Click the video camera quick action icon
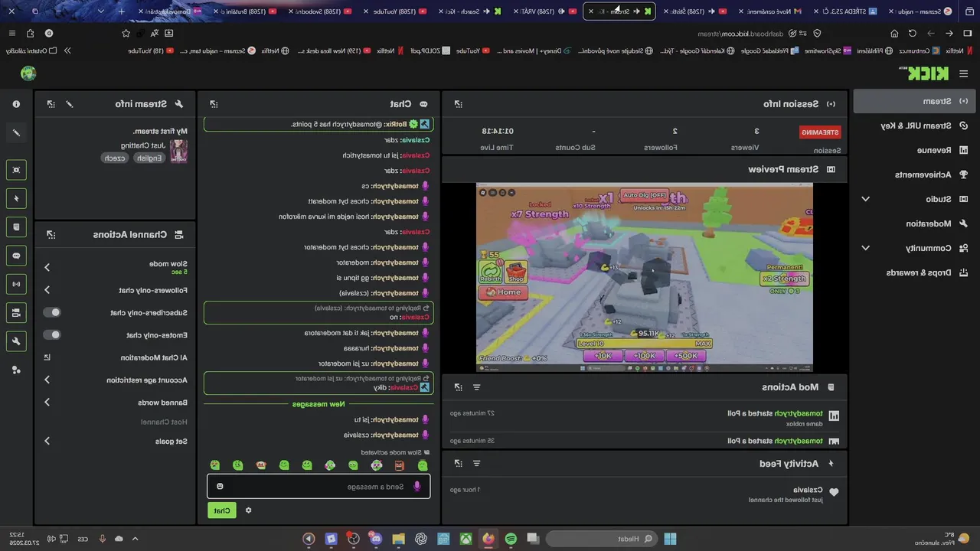The height and width of the screenshot is (551, 980). pyautogui.click(x=16, y=313)
